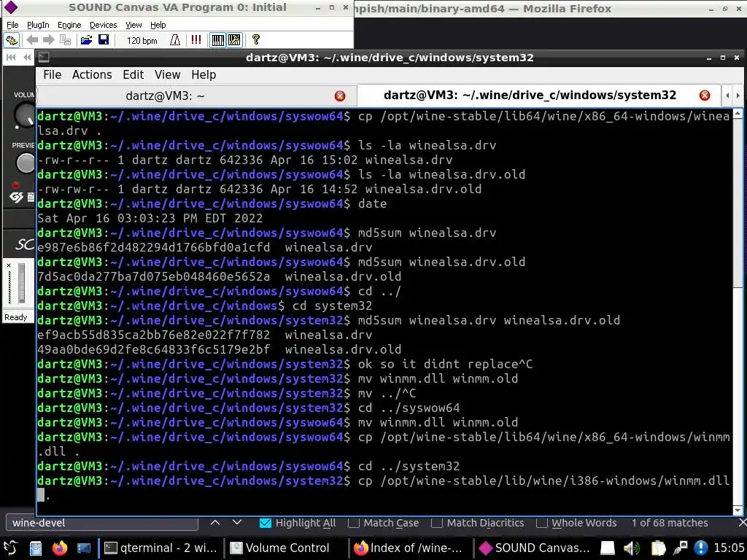Click the speaker volume tray icon
Screen dimensions: 747x560
(x=632, y=548)
